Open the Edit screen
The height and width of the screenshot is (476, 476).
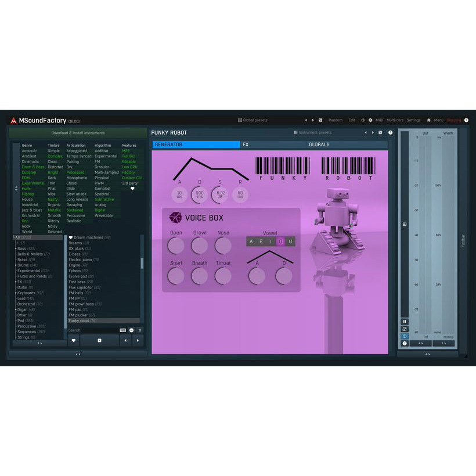[x=352, y=120]
